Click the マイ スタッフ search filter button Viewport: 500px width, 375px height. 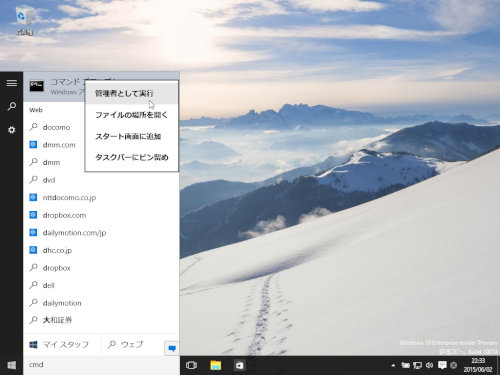point(62,344)
